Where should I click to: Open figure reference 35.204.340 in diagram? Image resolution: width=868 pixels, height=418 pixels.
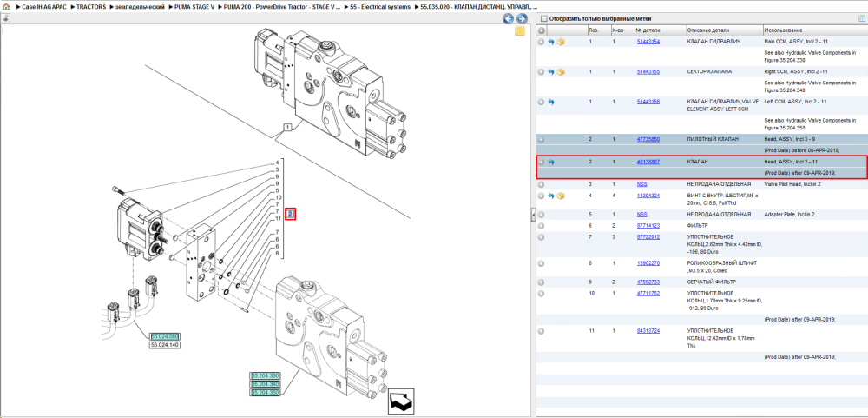265,384
